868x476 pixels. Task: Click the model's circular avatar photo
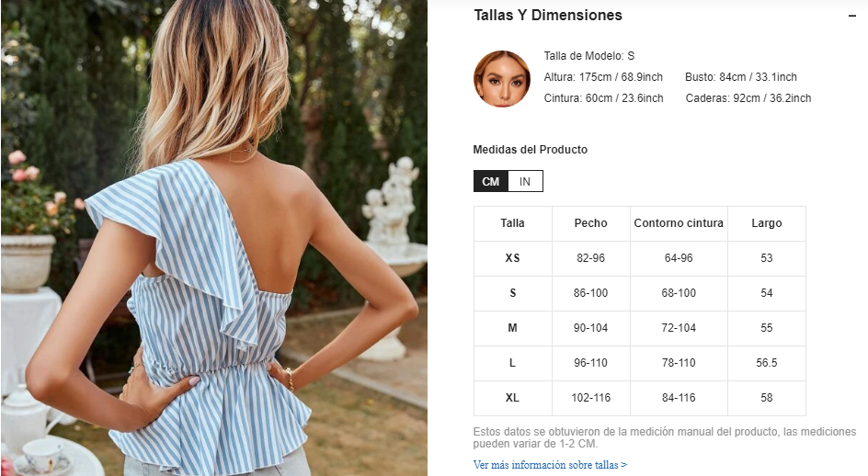pos(501,79)
